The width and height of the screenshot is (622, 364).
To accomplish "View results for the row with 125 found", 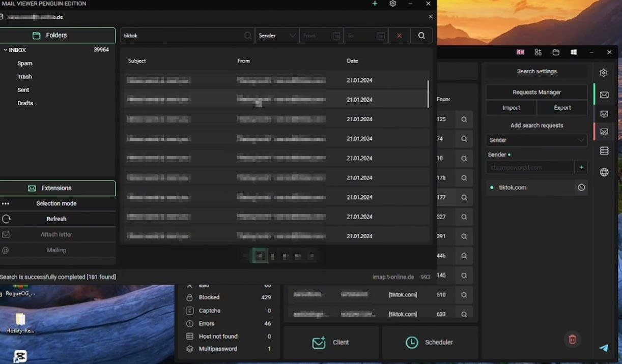I will pyautogui.click(x=464, y=119).
